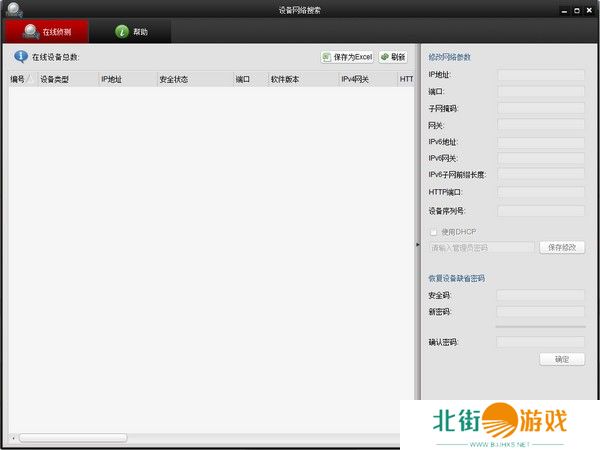Collapse the right-hand network parameters panel
The width and height of the screenshot is (600, 450).
coord(417,244)
